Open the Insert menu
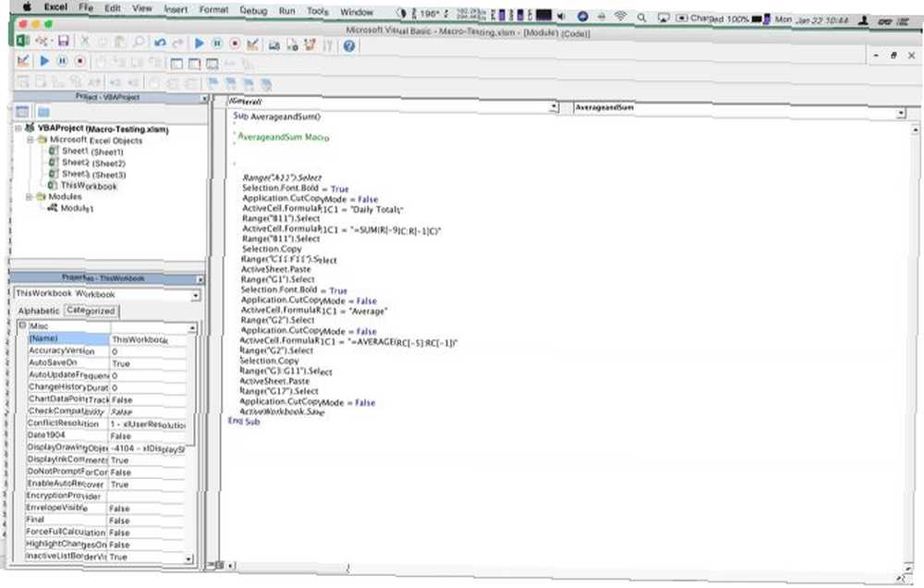Screen dimensions: 924x588 [176, 9]
